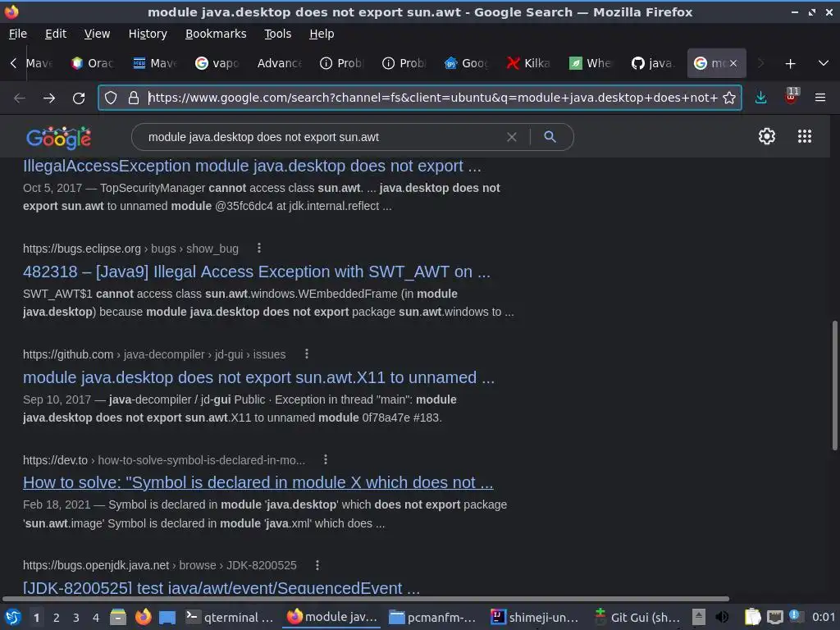Go to Google home via logo
This screenshot has width=840, height=630.
[x=58, y=138]
